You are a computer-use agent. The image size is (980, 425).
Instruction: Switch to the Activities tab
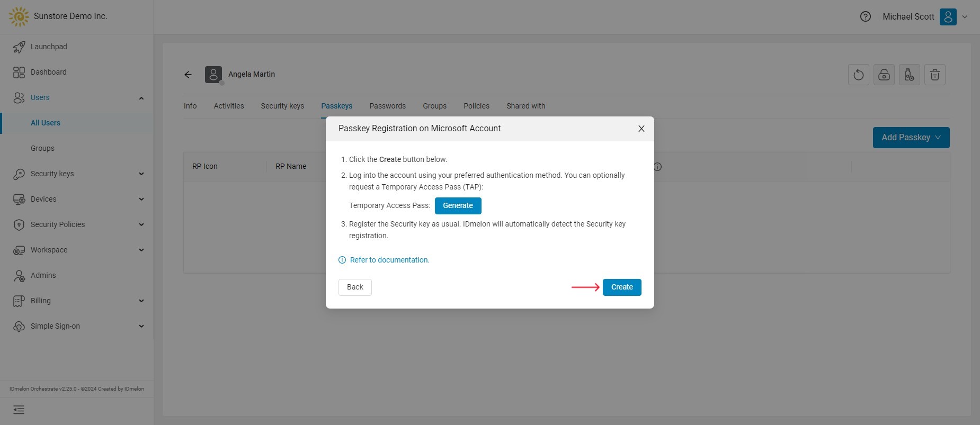click(229, 106)
